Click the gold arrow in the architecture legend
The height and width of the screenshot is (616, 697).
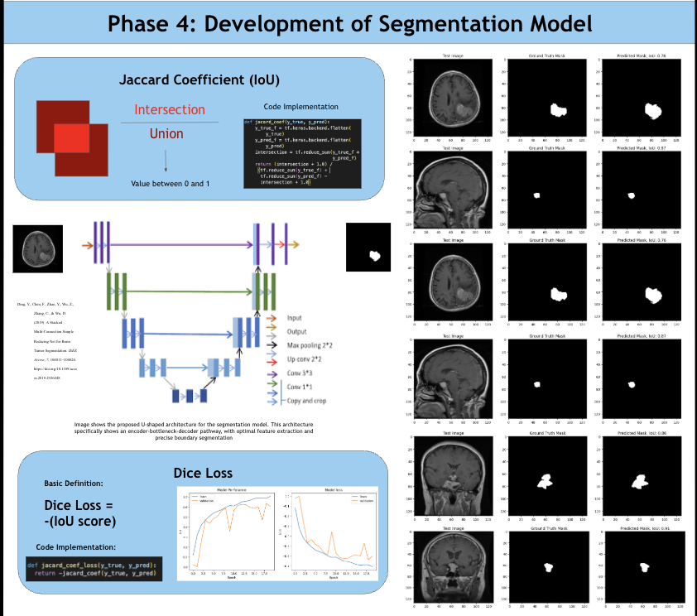(272, 328)
